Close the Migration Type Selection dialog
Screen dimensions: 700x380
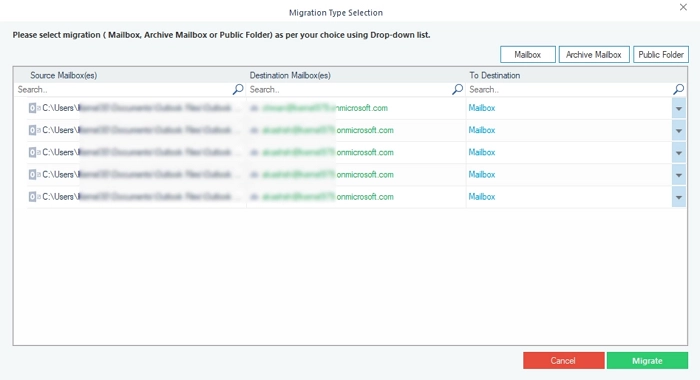click(x=683, y=7)
